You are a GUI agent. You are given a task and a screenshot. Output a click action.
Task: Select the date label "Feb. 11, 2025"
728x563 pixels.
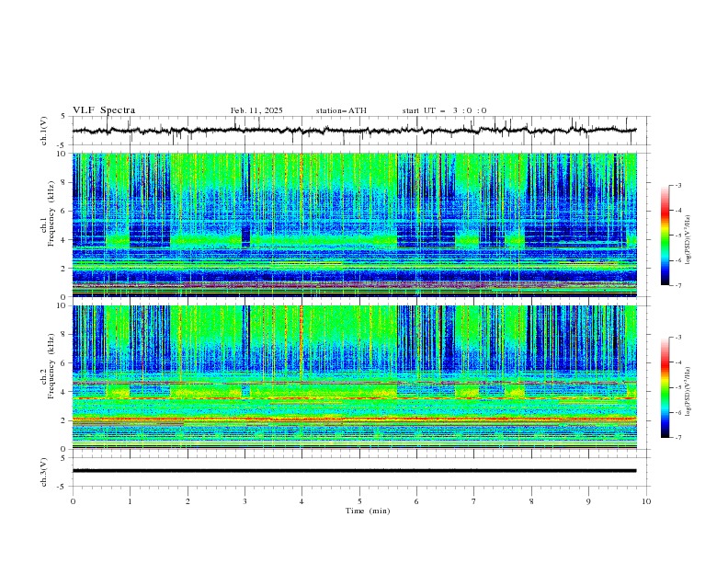pyautogui.click(x=256, y=110)
